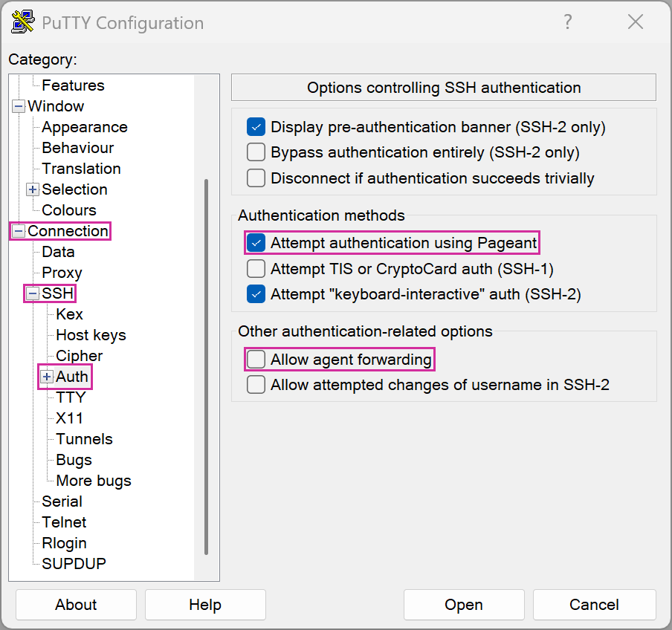Disable Attempt authentication using Pageant
This screenshot has height=630, width=672.
[x=256, y=243]
